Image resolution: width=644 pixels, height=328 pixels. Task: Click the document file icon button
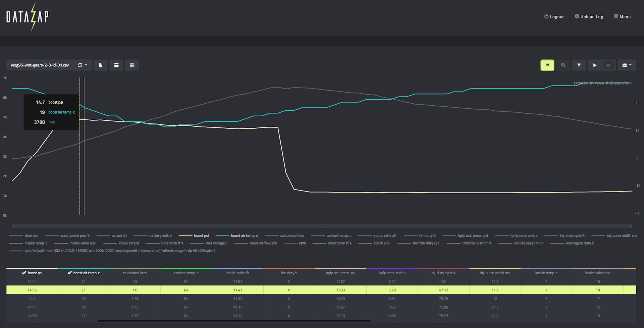[100, 65]
